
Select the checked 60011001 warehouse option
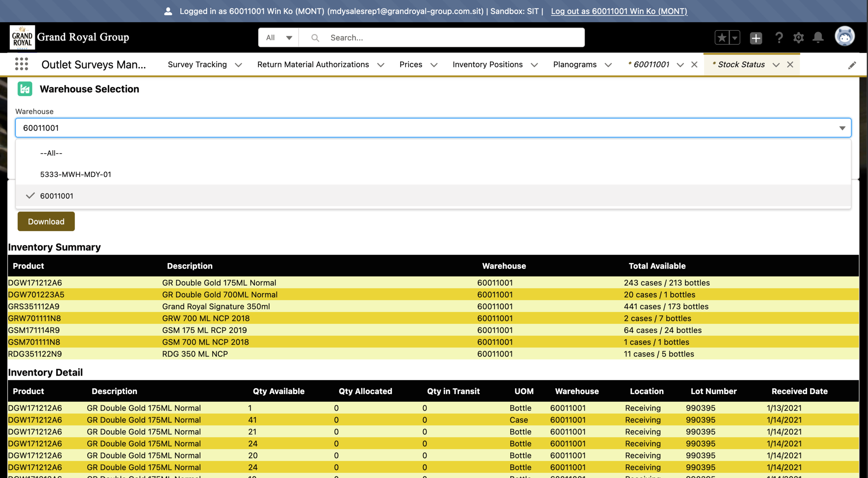click(x=57, y=196)
